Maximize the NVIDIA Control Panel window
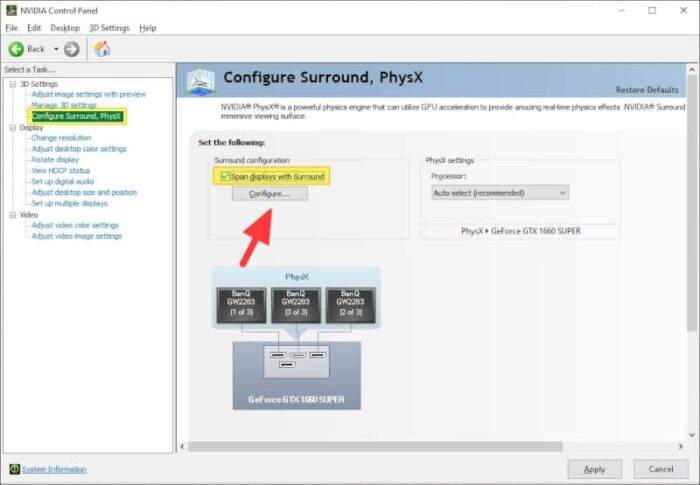This screenshot has width=700, height=485. tap(652, 10)
